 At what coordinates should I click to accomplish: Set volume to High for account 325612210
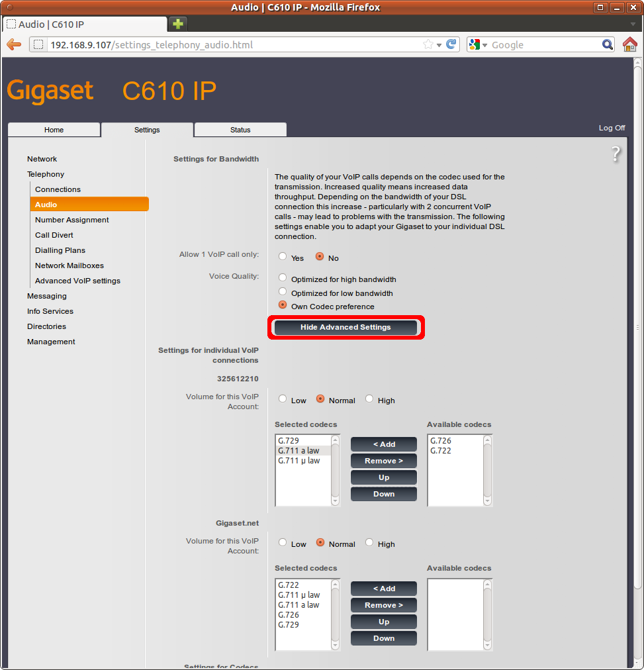(370, 399)
